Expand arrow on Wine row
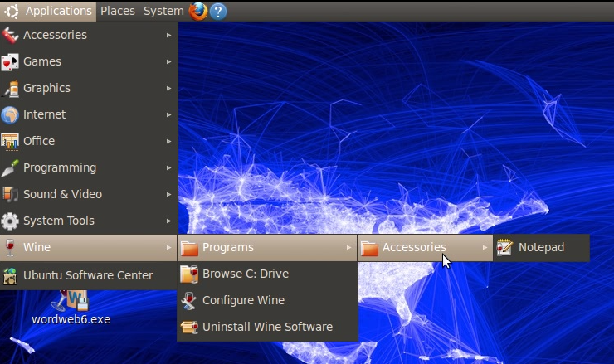This screenshot has width=614, height=364. [168, 247]
